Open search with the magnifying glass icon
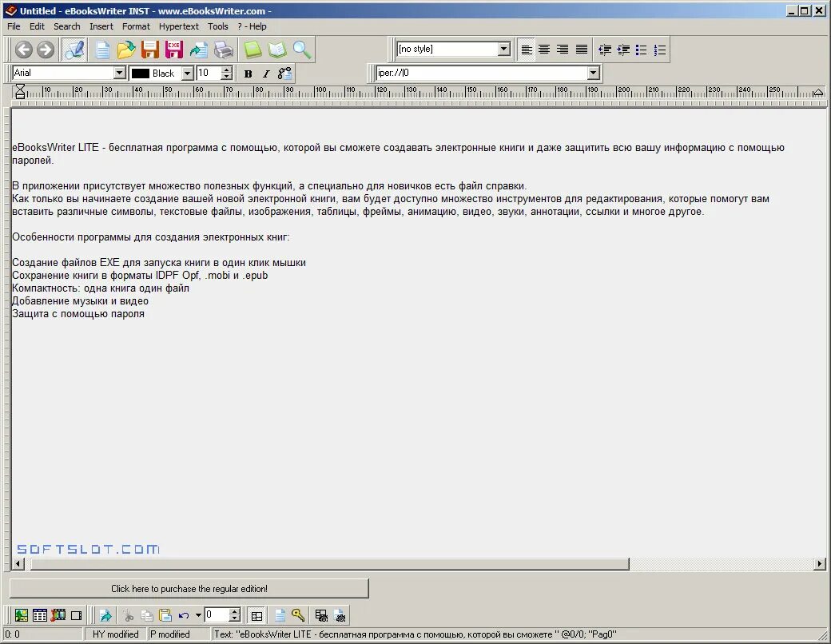The height and width of the screenshot is (644, 831). point(302,50)
